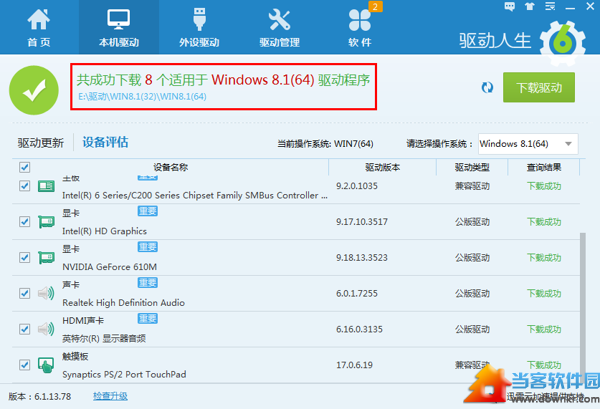Switch to 本机驱动 tab

(119, 28)
